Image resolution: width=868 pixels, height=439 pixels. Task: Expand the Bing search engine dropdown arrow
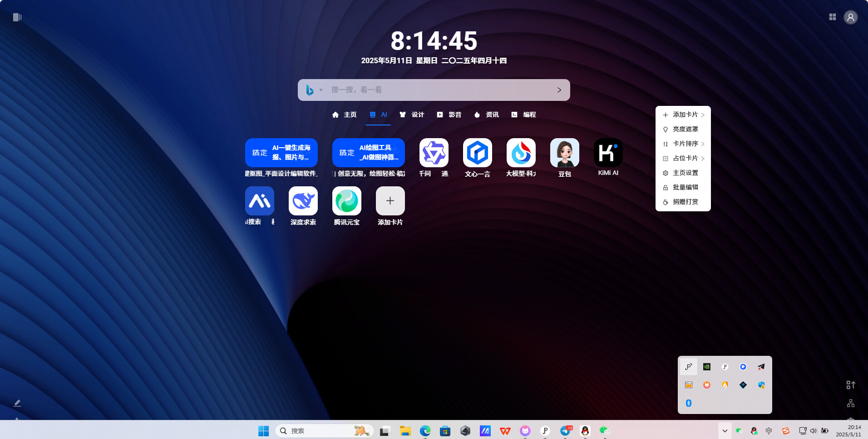click(321, 90)
